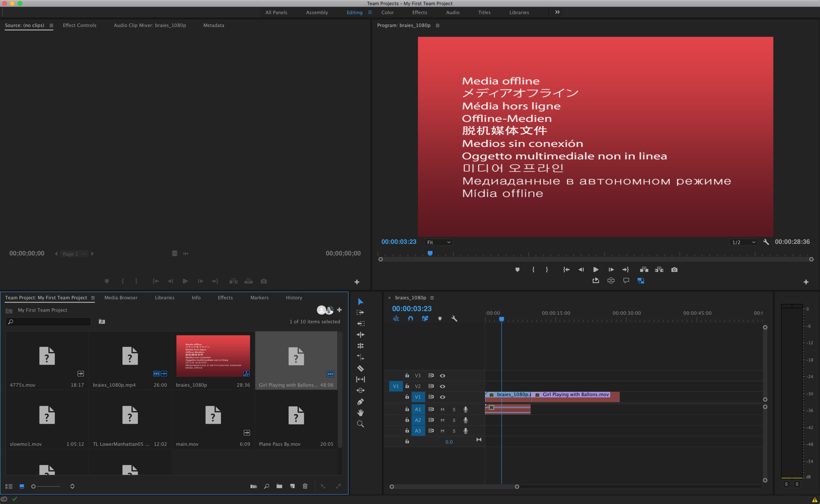
Task: Click Program monitor playhead marker
Action: (430, 253)
